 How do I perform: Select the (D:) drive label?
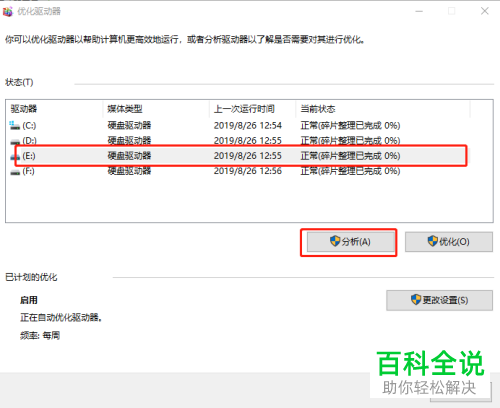point(29,141)
